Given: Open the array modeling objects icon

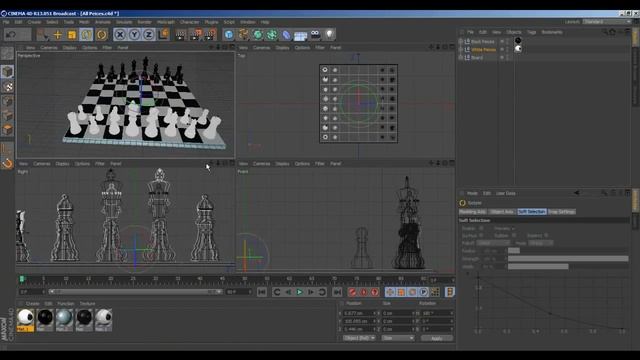Looking at the screenshot, I should [x=272, y=35].
